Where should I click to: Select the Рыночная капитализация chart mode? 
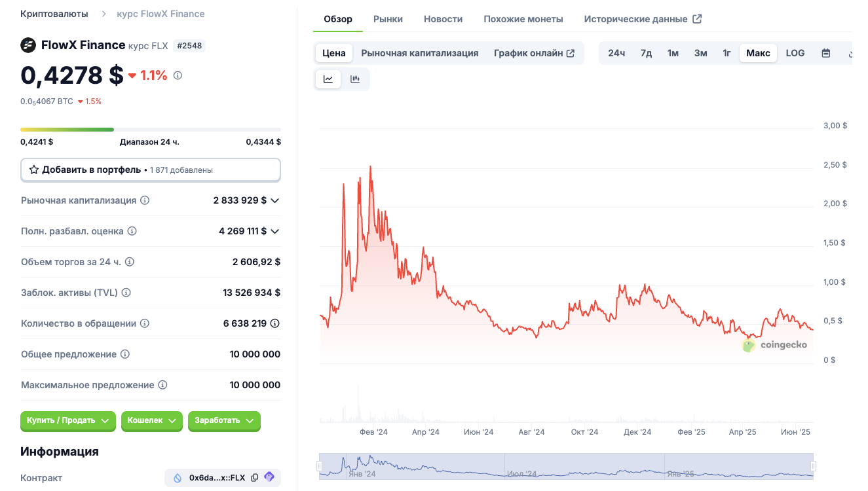pos(420,53)
